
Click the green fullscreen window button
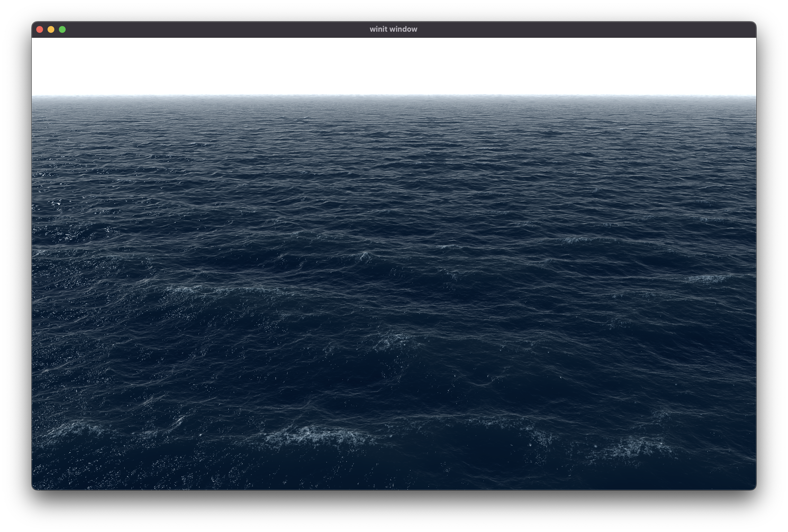coord(62,29)
